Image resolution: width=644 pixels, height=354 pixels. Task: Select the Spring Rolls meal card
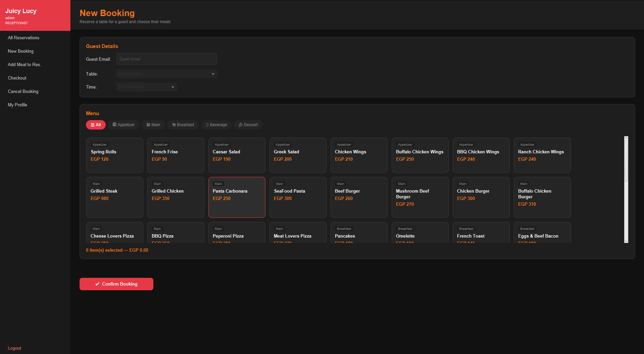pos(115,155)
